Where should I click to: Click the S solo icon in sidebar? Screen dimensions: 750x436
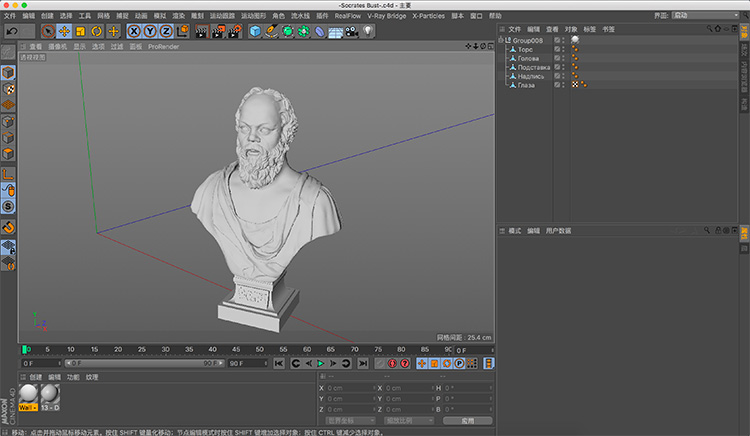click(x=8, y=207)
